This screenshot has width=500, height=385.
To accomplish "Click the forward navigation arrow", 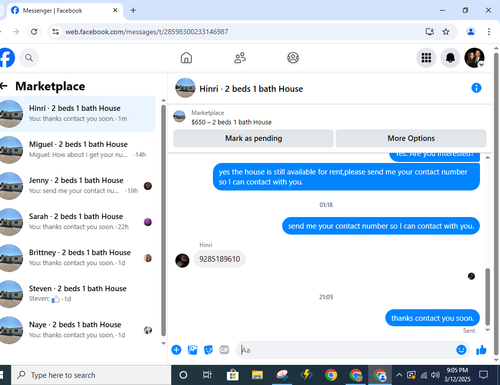I will click(16, 32).
